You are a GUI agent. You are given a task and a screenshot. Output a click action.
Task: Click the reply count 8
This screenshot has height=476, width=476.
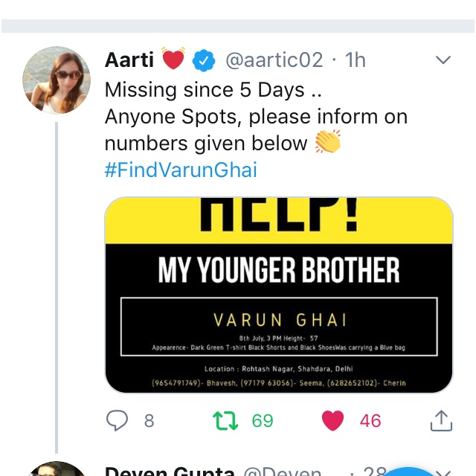pos(149,421)
